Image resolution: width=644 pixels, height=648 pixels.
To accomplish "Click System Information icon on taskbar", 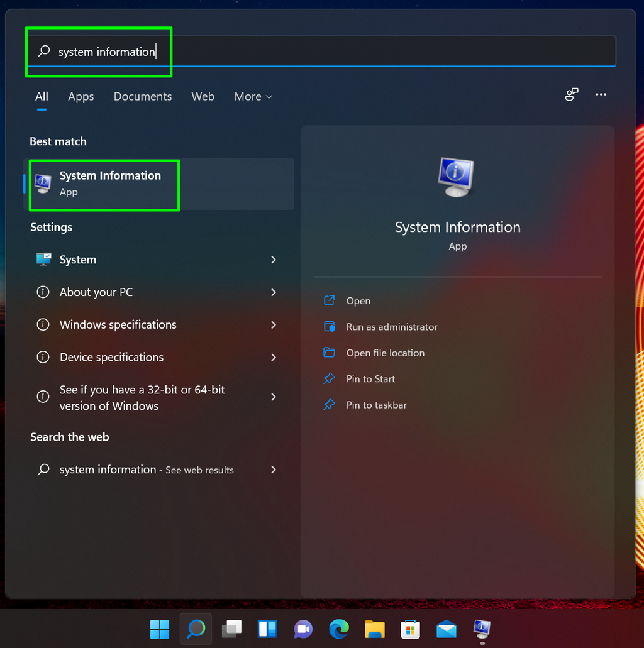I will tap(482, 629).
